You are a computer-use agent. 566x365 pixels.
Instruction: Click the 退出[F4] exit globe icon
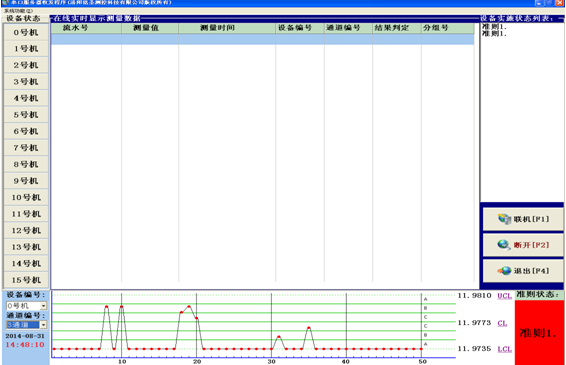504,271
